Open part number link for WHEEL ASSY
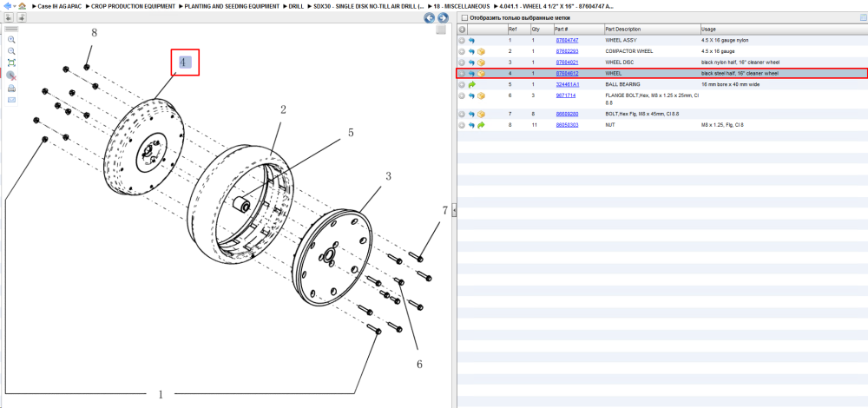Viewport: 868px width, 408px height. pos(566,41)
